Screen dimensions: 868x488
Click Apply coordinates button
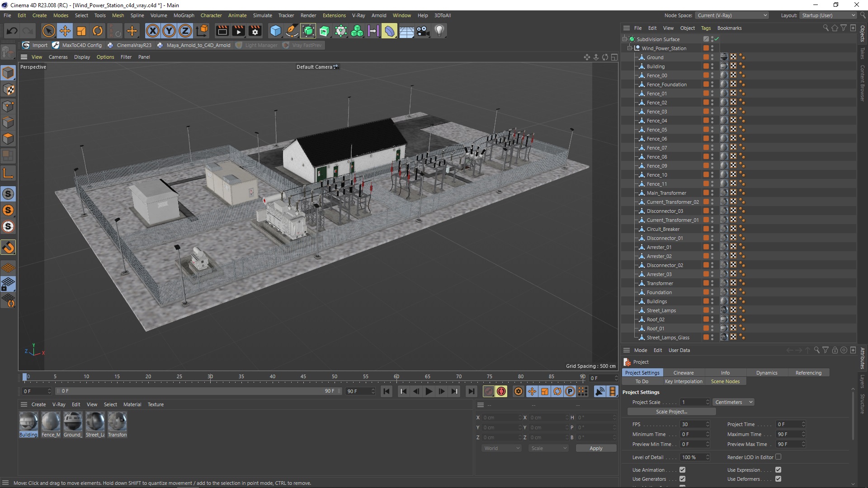pyautogui.click(x=596, y=448)
